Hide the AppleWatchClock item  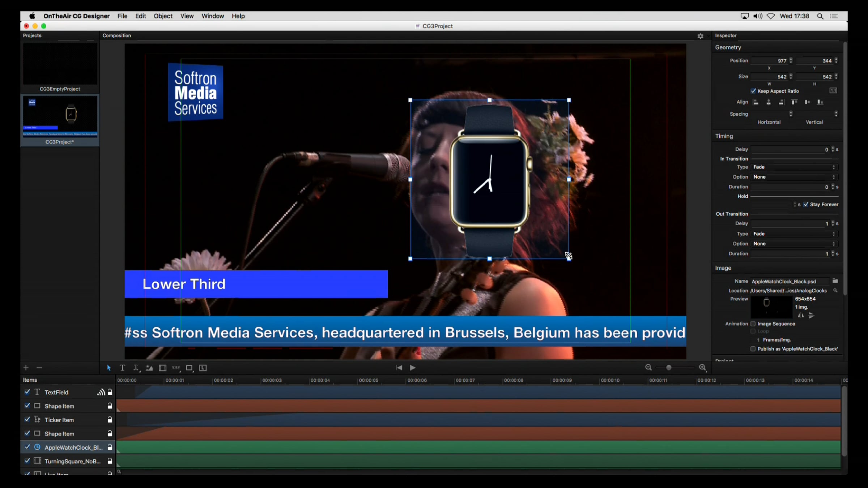click(27, 447)
